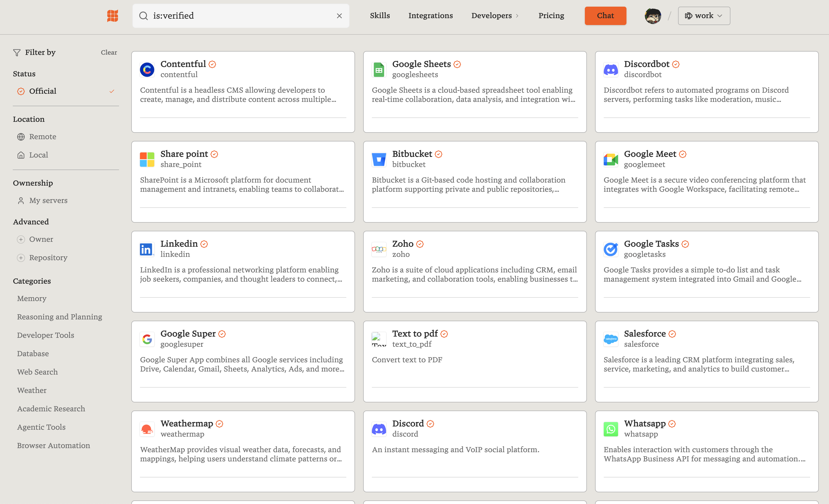The image size is (829, 504).
Task: Select the Database category filter
Action: [x=33, y=354]
